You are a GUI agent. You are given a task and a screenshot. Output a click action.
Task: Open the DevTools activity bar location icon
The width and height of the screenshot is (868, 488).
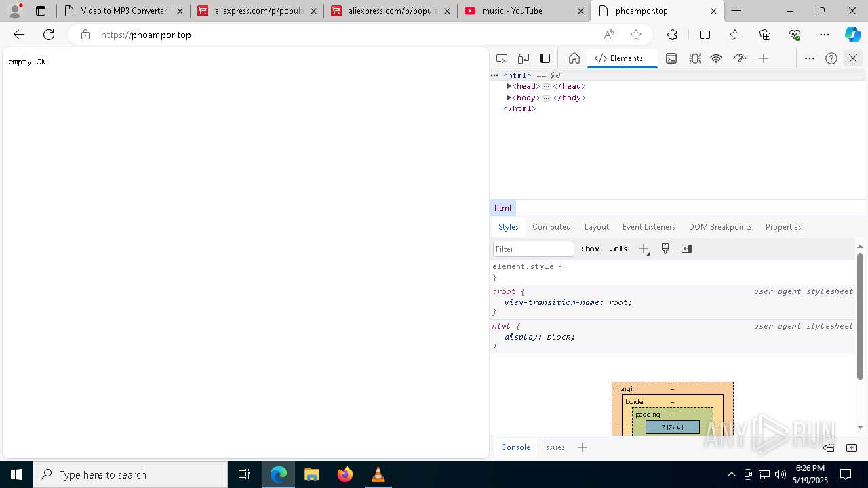(545, 58)
